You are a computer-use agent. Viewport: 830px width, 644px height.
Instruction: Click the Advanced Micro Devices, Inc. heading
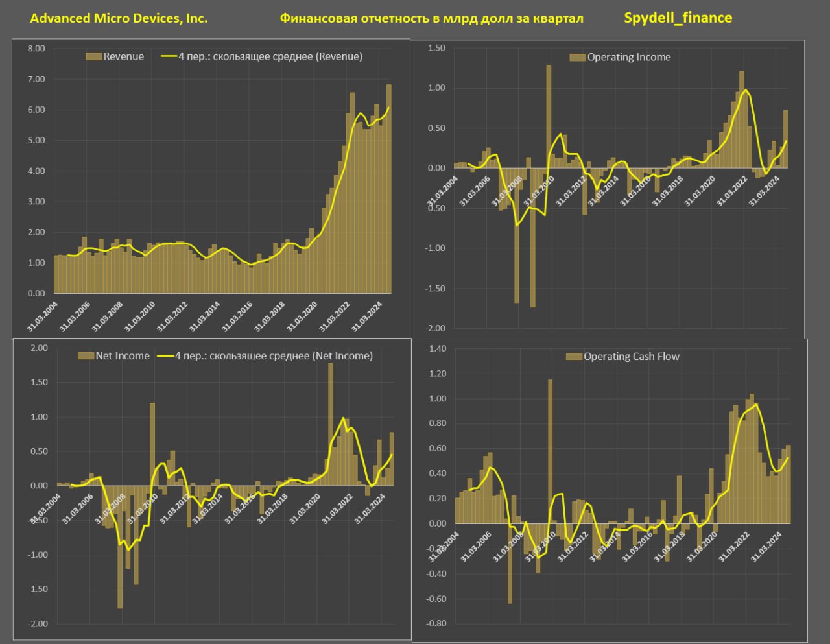119,18
